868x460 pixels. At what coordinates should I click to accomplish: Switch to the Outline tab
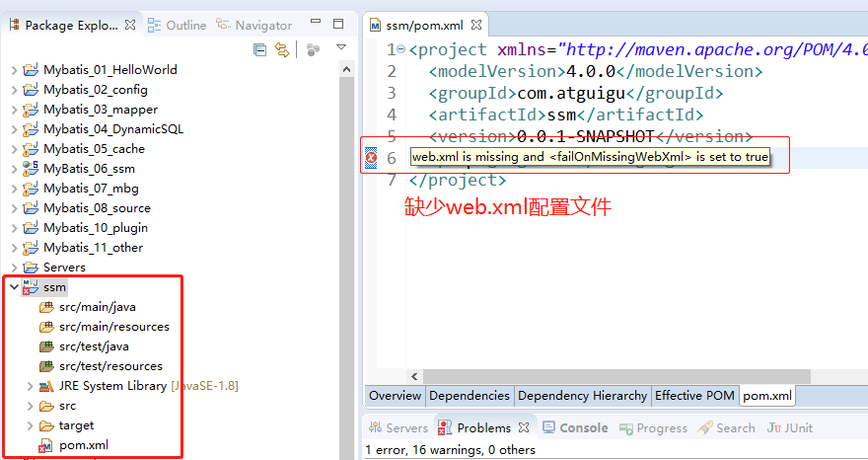click(x=178, y=25)
